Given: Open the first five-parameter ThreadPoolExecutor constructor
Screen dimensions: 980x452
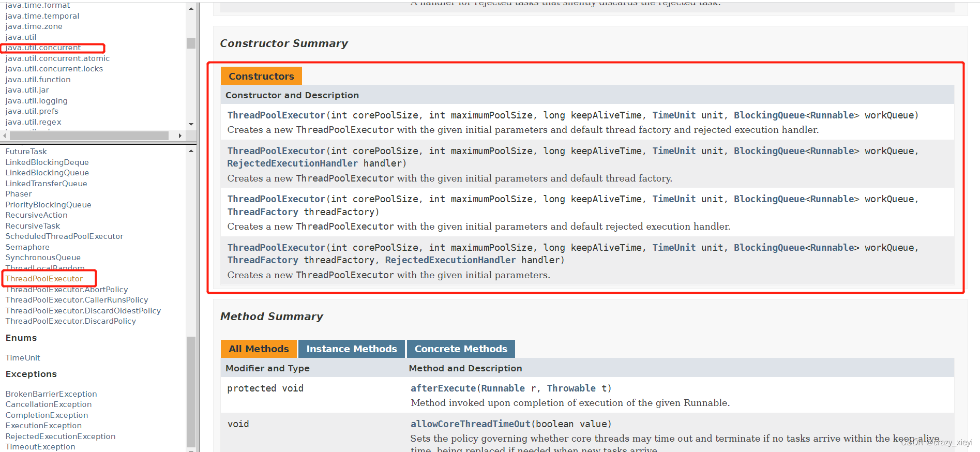Looking at the screenshot, I should pyautogui.click(x=276, y=115).
